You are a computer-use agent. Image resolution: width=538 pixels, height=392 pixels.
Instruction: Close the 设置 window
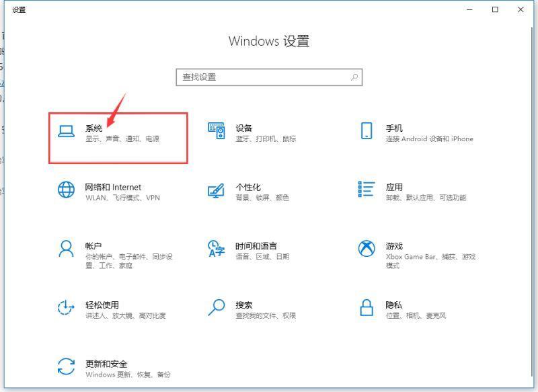click(521, 9)
